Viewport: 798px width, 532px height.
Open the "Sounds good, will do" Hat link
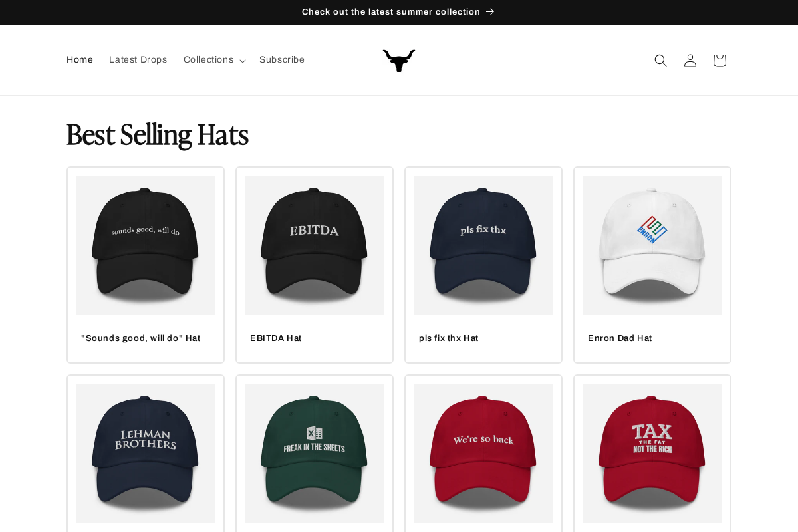pos(141,338)
